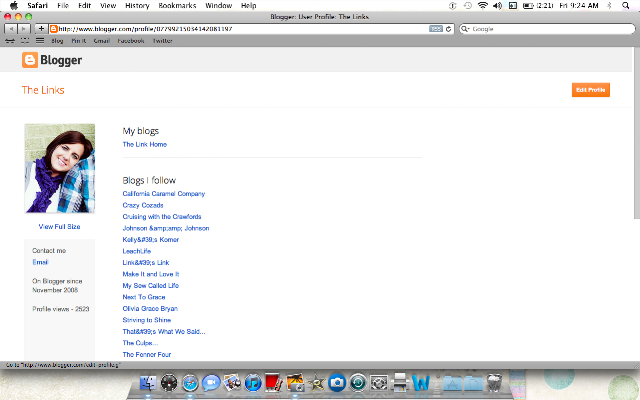Screen dimensions: 640x400
Task: Open the Facebook bookmark
Action: click(131, 41)
